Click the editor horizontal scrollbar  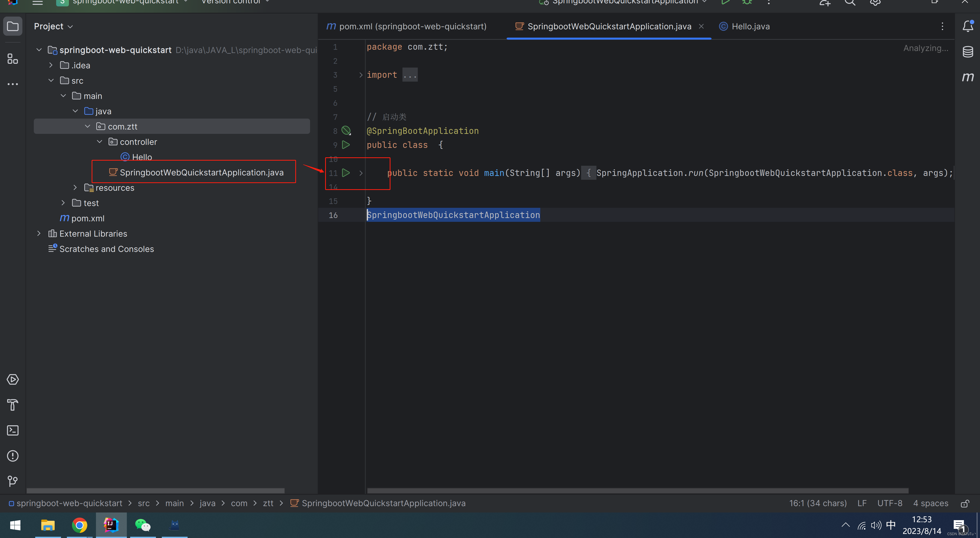point(638,491)
